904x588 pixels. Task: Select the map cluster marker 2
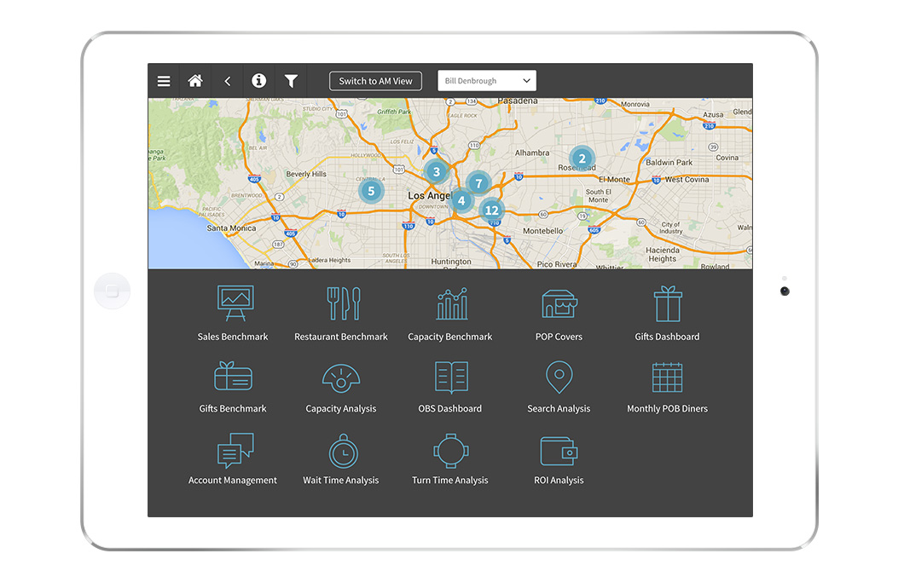[x=582, y=159]
